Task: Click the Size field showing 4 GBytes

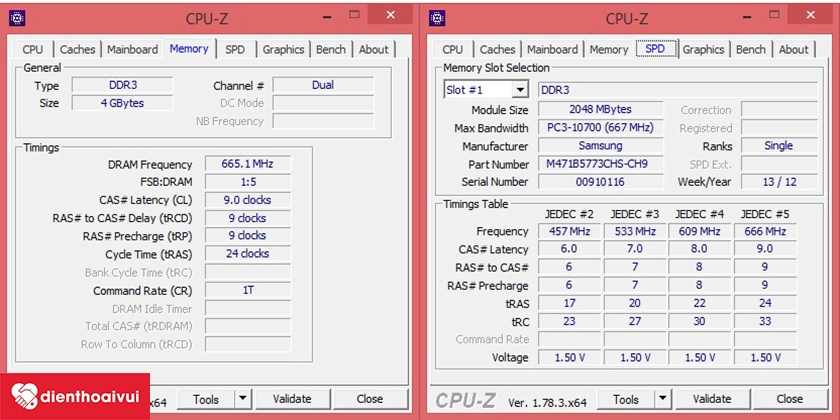Action: [123, 103]
